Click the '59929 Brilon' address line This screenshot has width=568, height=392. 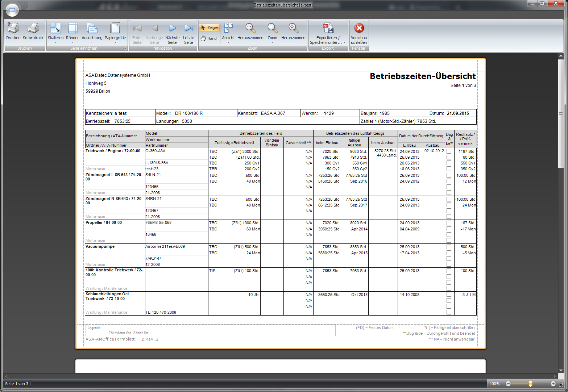[x=98, y=91]
